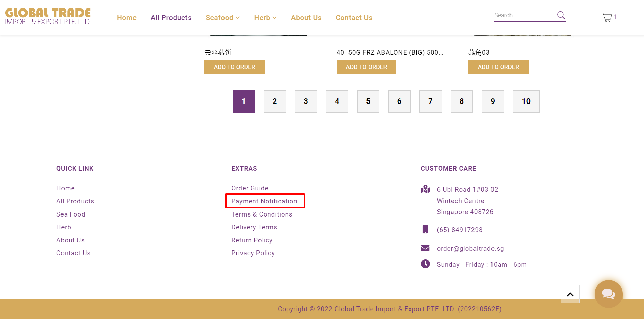This screenshot has width=644, height=319.
Task: Go to page 2 of products
Action: [275, 101]
